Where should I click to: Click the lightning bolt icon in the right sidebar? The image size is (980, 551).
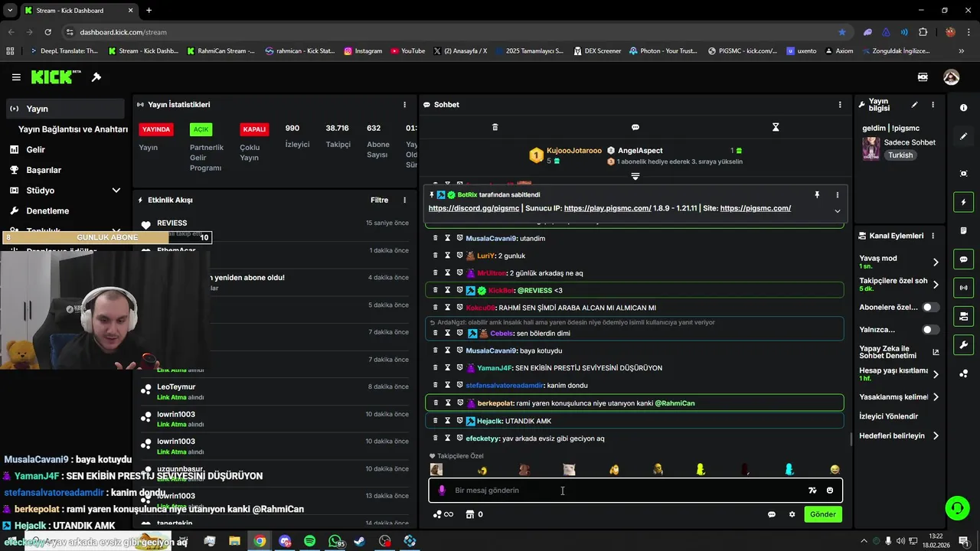[x=963, y=202]
